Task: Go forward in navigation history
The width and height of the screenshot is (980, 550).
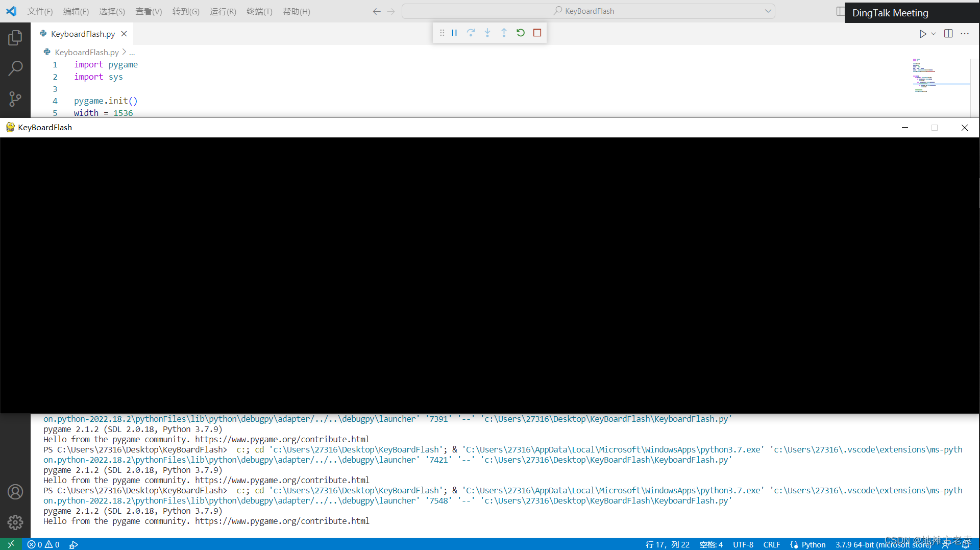Action: tap(391, 11)
